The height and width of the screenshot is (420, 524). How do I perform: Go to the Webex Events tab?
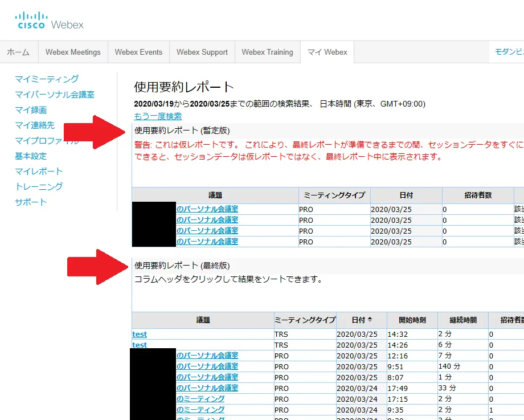pos(138,52)
